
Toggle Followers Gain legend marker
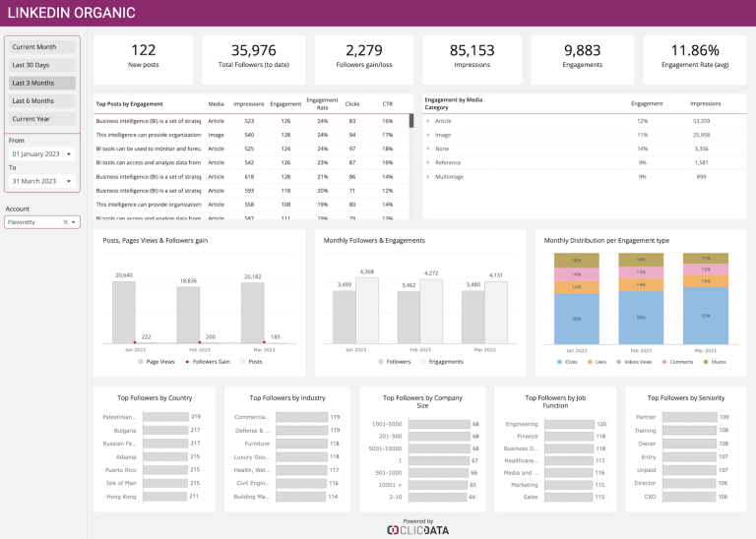point(188,361)
